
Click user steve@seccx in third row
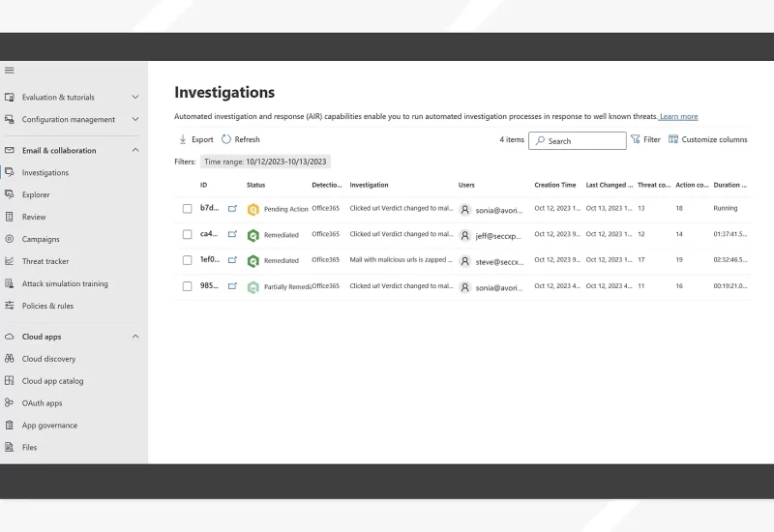tap(499, 262)
